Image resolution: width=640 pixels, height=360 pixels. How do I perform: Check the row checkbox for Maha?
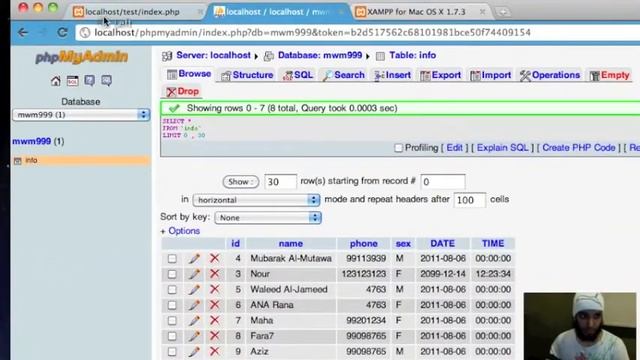pyautogui.click(x=172, y=321)
